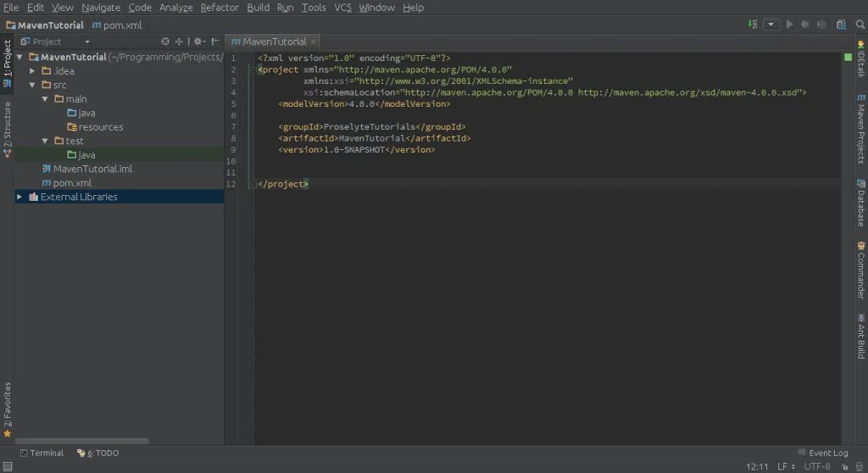
Task: Open the Project panel gear settings
Action: [x=198, y=42]
